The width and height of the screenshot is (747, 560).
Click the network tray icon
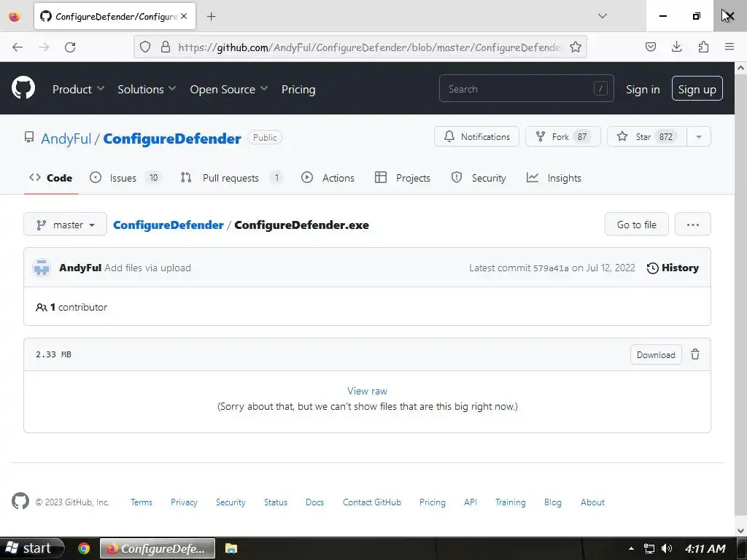pos(649,548)
